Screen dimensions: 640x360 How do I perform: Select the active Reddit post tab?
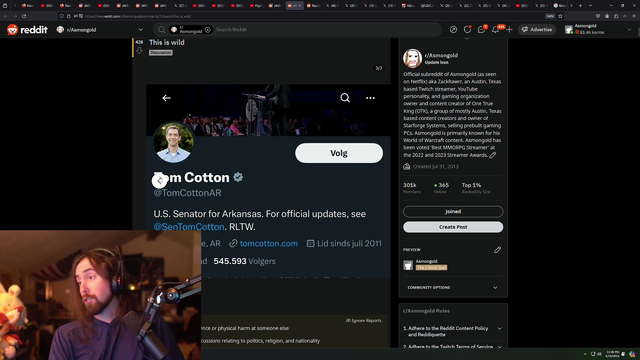point(294,6)
